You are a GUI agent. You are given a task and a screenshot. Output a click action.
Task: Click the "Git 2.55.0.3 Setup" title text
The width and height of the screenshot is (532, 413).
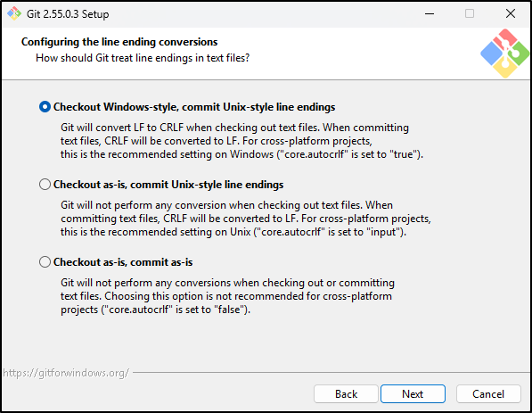tap(68, 14)
